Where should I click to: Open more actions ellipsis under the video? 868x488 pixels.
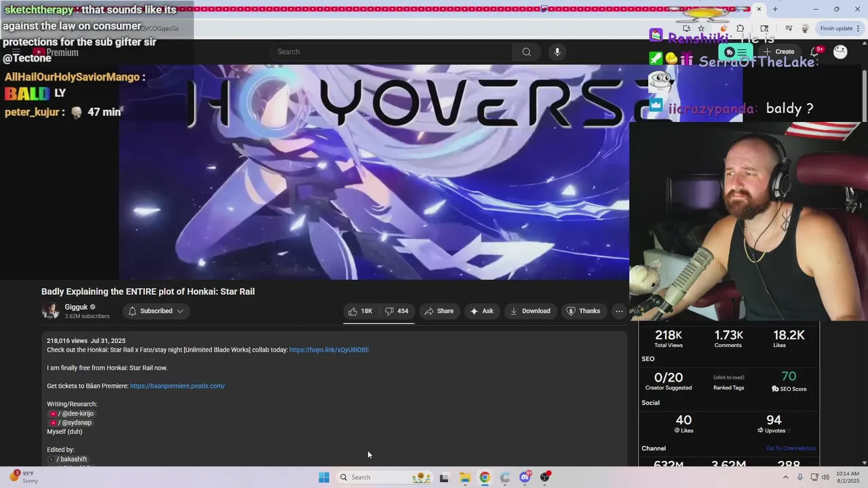coord(618,311)
